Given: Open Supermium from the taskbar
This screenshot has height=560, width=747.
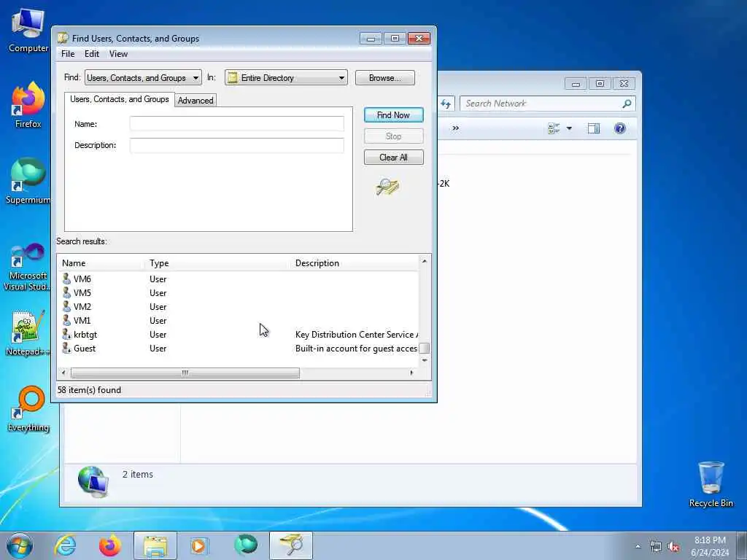Looking at the screenshot, I should pos(246,545).
